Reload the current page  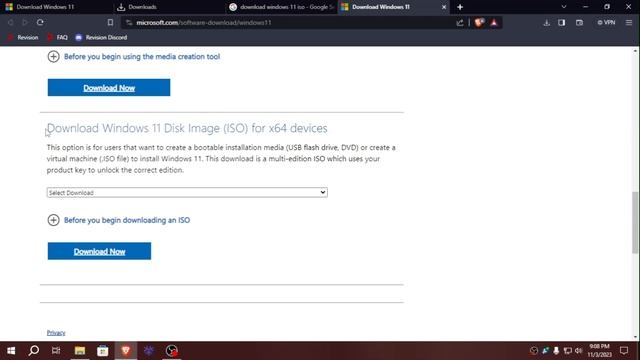(40, 22)
